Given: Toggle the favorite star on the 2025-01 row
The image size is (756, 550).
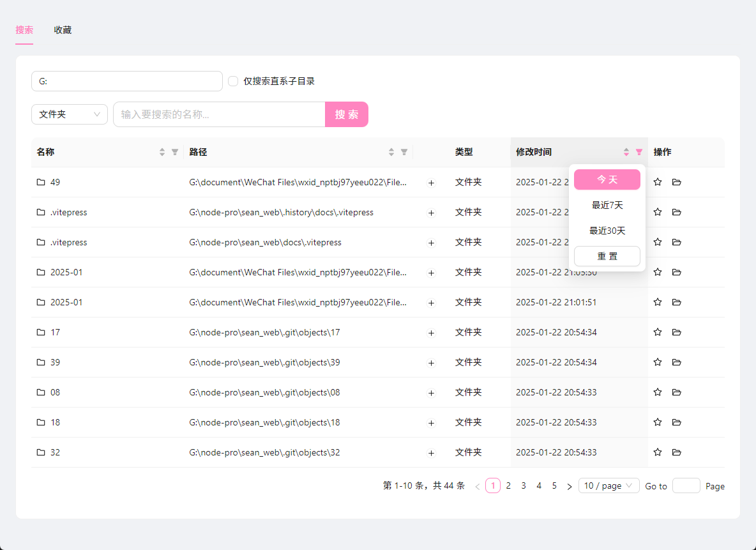Looking at the screenshot, I should [x=658, y=272].
